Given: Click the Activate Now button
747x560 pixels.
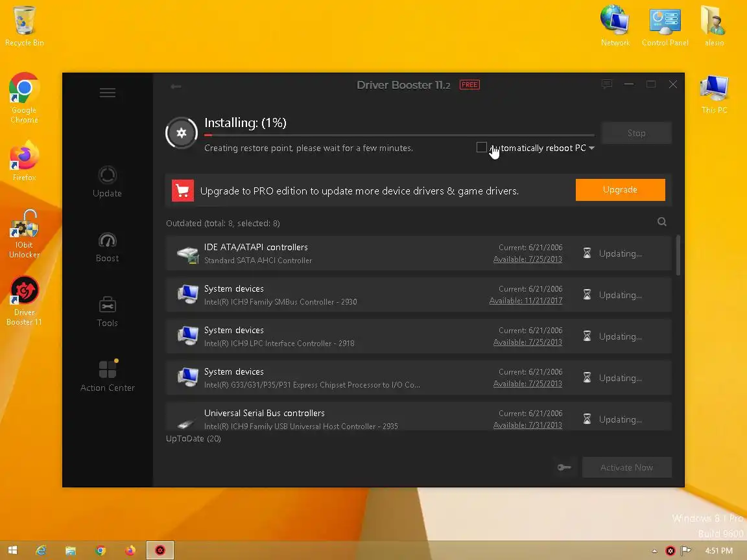Looking at the screenshot, I should (626, 467).
